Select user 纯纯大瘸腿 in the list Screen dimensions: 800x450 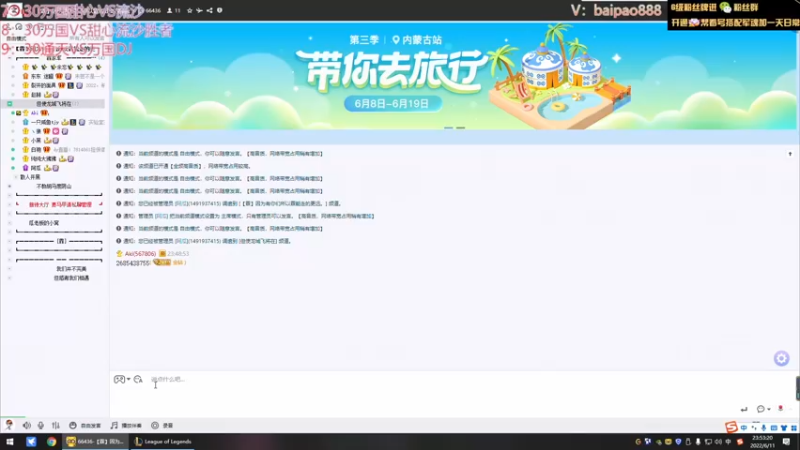tap(43, 159)
